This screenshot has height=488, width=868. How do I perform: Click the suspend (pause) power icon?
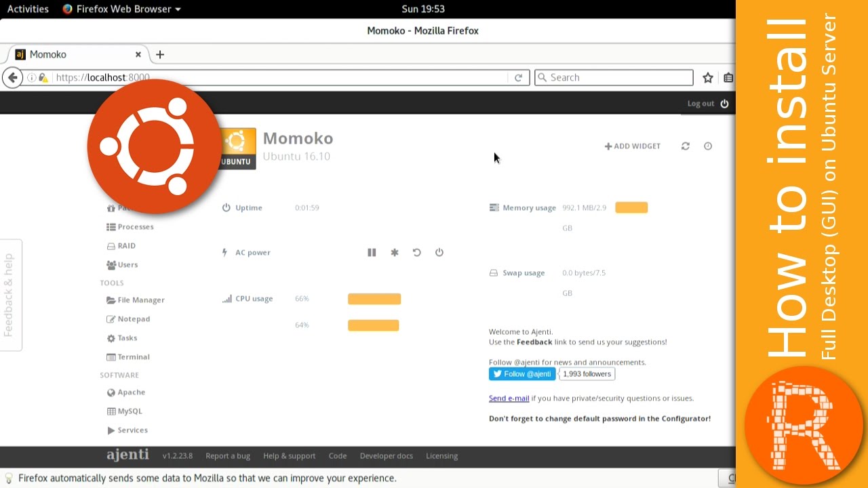[x=372, y=252]
